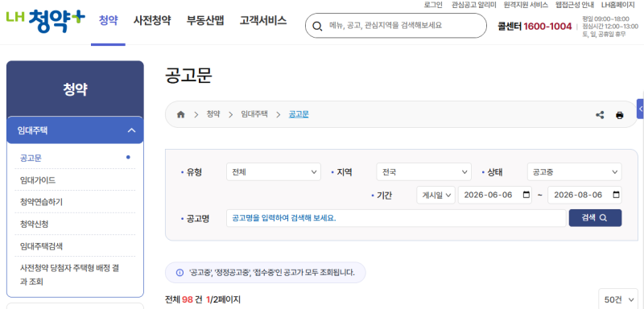Open the 게시일 period type dropdown
The image size is (644, 309).
(x=436, y=195)
